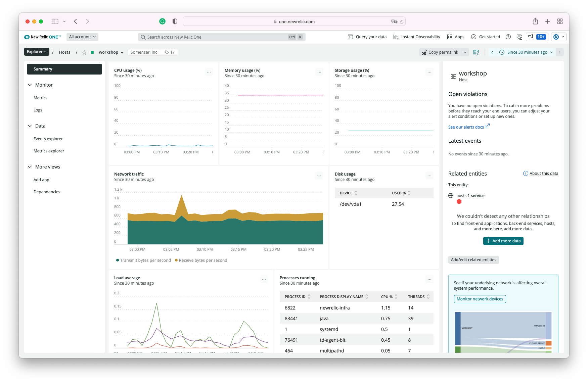Open Logs in the sidebar
This screenshot has height=383, width=588.
pos(38,110)
